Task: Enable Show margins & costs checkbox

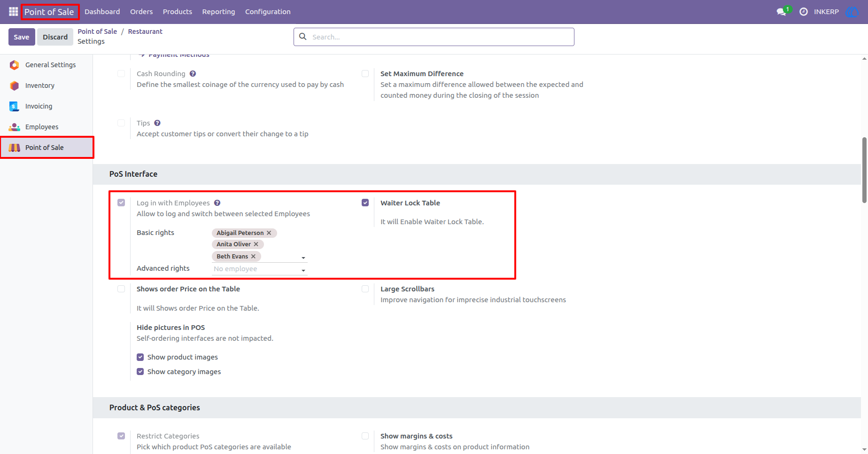Action: pos(365,436)
